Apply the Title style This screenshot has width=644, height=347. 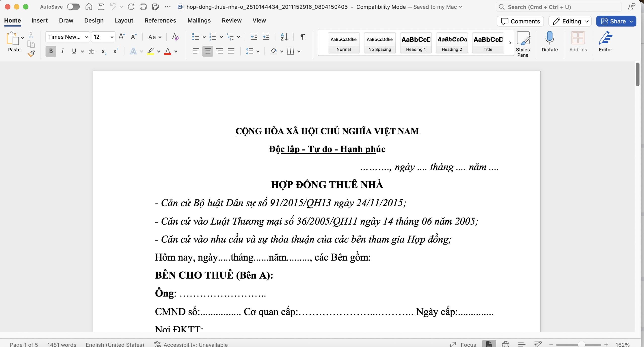click(x=488, y=43)
